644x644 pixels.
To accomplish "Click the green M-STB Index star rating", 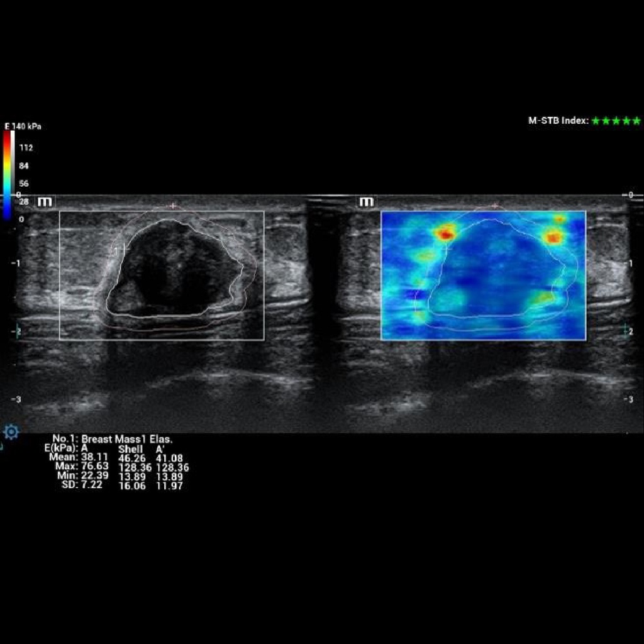I will tap(616, 121).
